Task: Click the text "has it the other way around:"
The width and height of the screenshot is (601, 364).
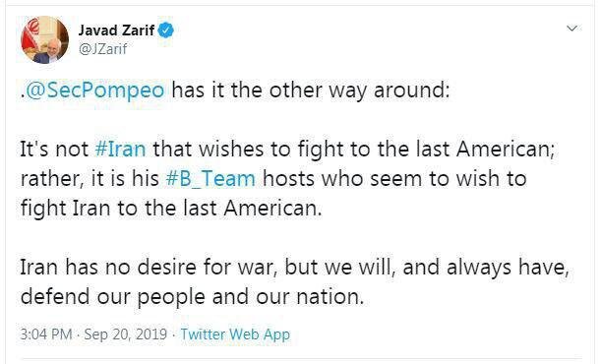Action: (311, 91)
